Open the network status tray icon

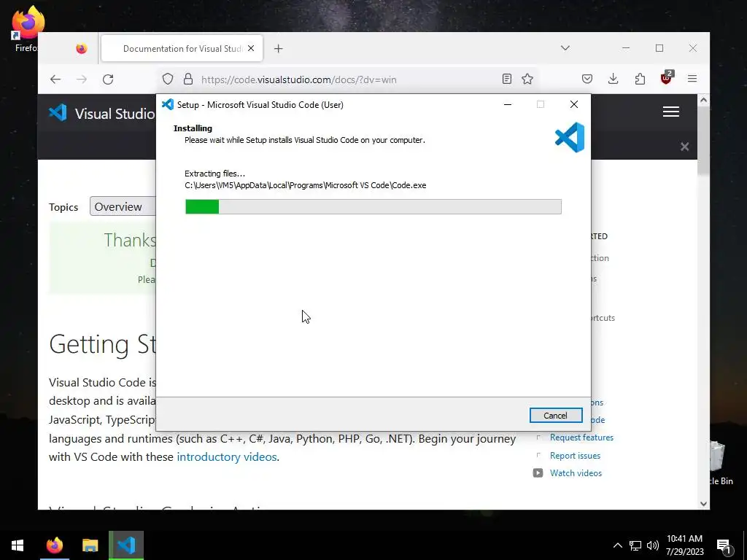pos(635,545)
